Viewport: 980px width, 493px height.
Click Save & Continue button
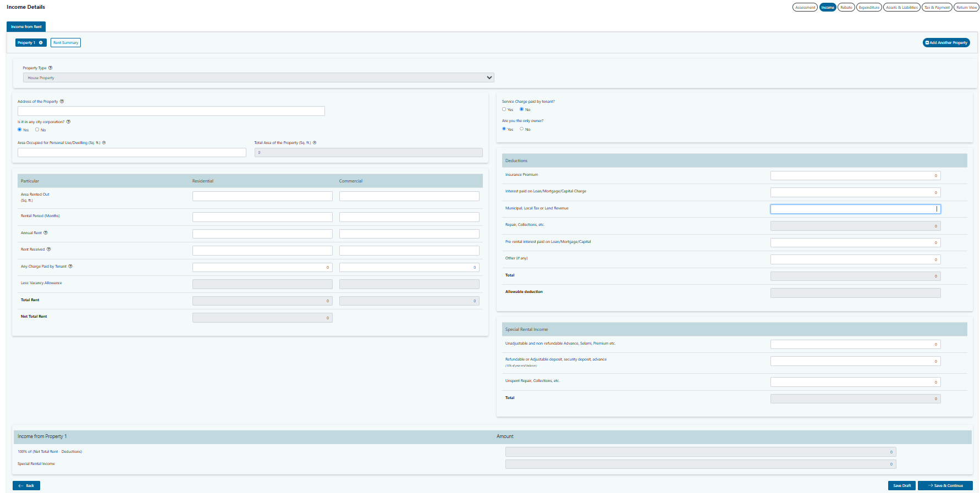pos(945,486)
